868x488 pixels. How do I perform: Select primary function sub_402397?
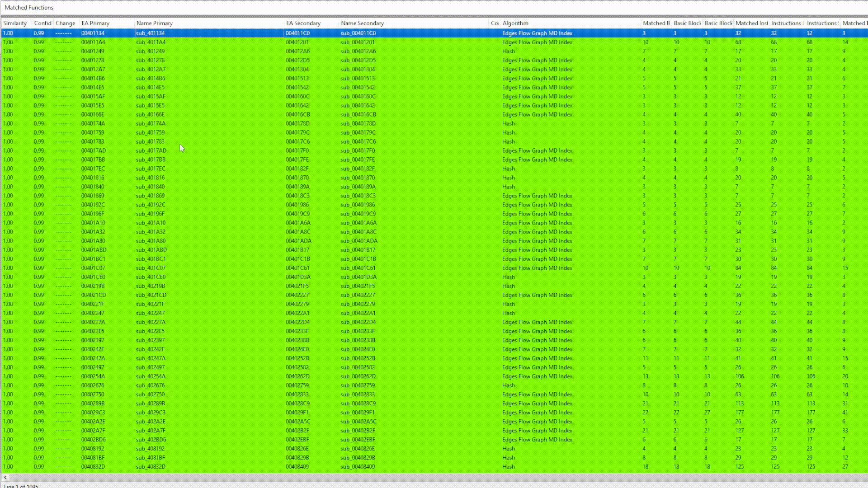(150, 340)
